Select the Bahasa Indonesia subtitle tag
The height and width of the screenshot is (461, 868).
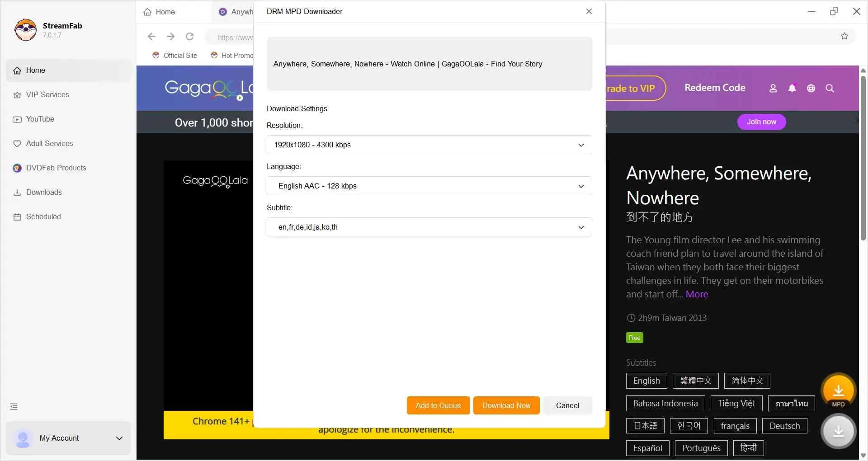(x=665, y=404)
